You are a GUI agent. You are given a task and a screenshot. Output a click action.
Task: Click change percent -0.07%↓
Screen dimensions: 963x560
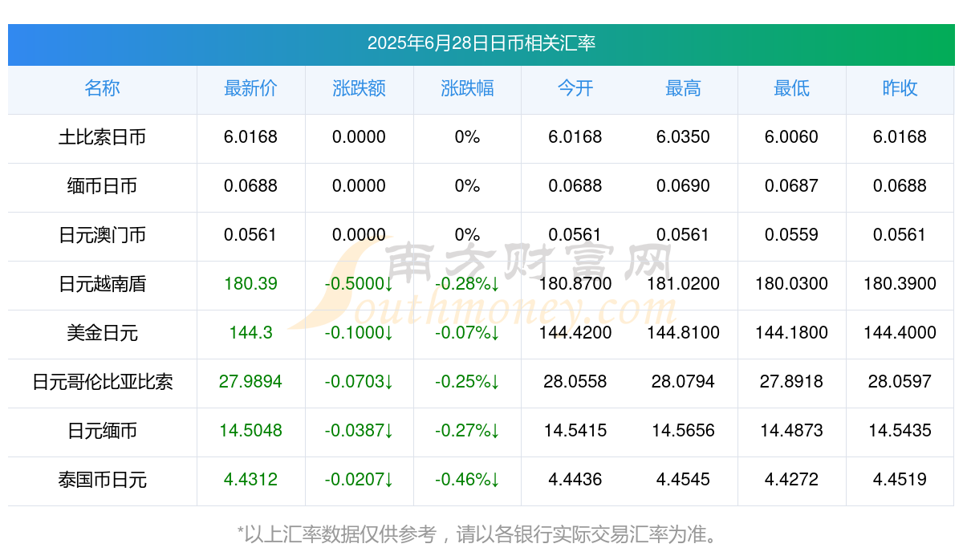click(x=467, y=333)
